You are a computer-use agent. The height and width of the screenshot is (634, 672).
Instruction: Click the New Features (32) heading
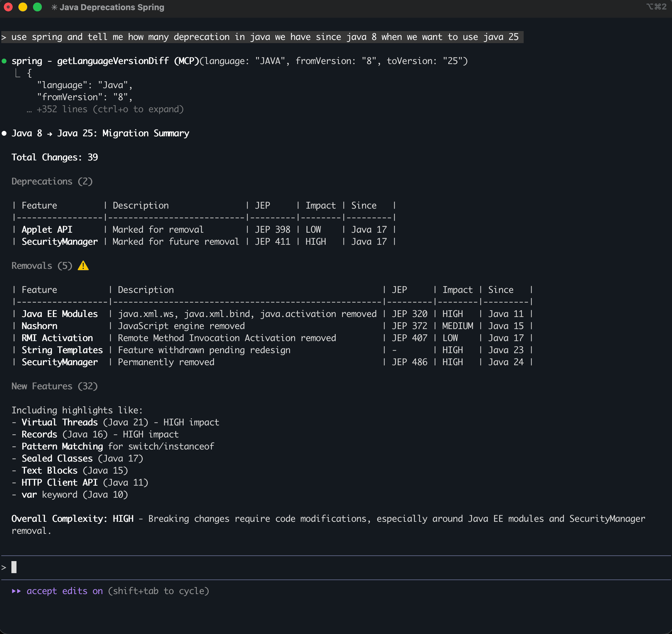[x=55, y=386]
